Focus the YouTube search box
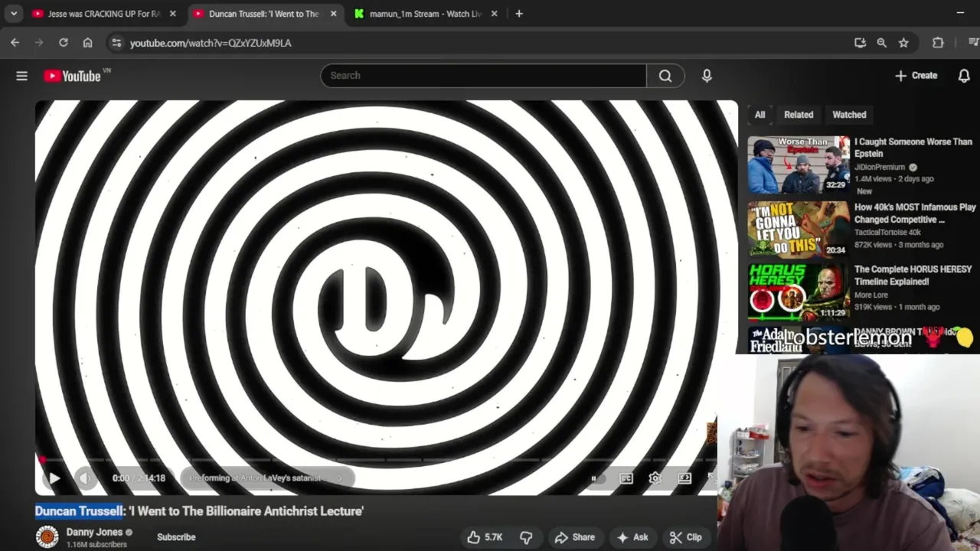The image size is (980, 551). [483, 76]
